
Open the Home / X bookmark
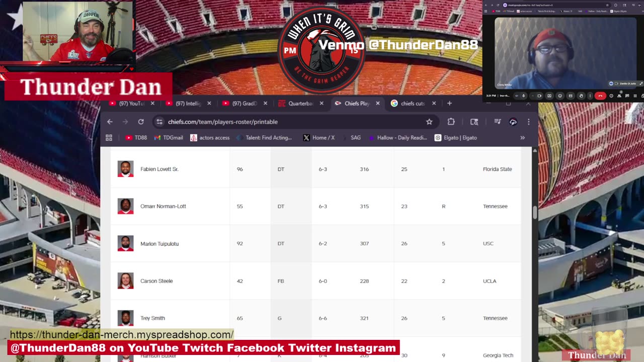pos(318,138)
